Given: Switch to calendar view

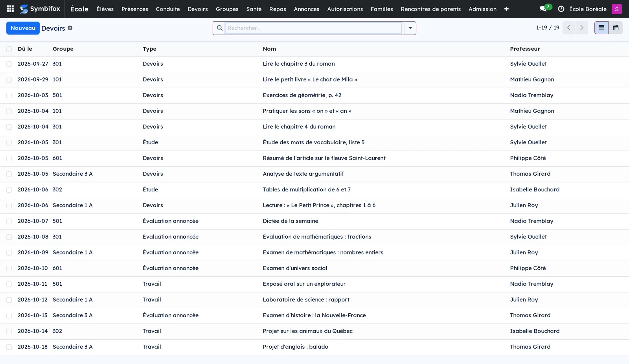Looking at the screenshot, I should tap(616, 28).
